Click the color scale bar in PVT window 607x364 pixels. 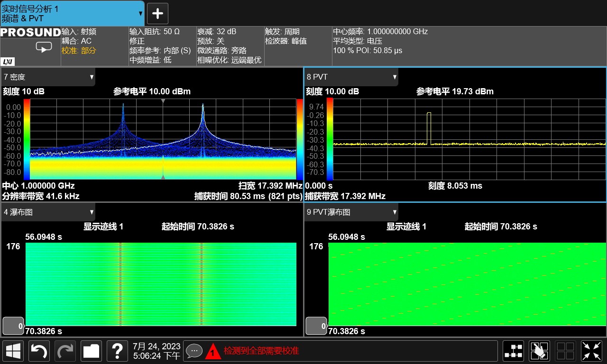click(330, 139)
